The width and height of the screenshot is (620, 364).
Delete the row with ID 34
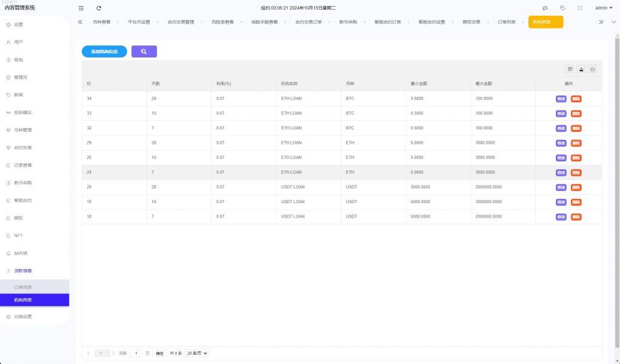click(576, 99)
